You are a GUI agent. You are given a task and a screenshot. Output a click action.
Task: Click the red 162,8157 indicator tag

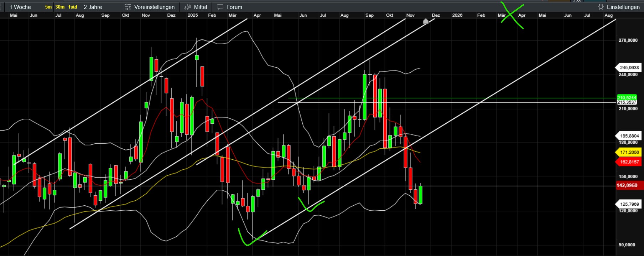(x=629, y=162)
